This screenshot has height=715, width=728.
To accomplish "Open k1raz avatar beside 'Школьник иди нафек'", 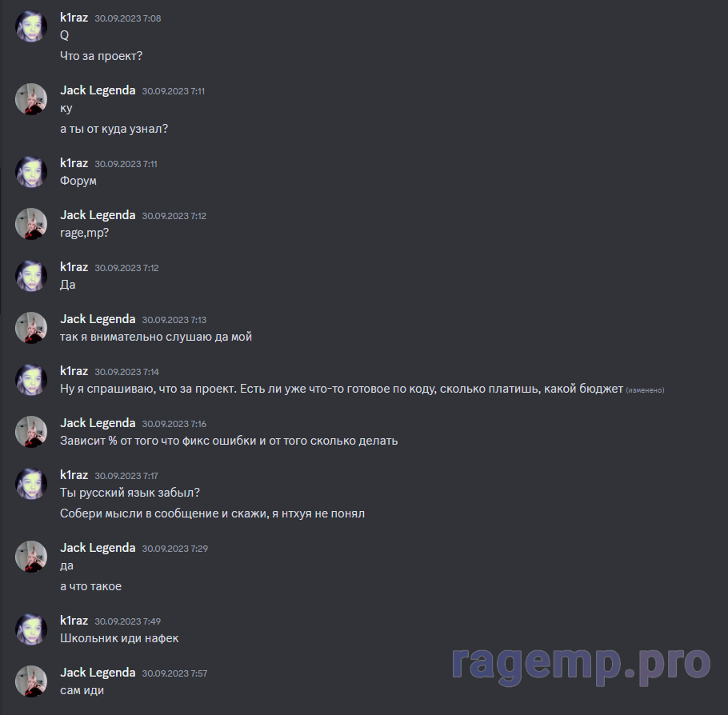I will (31, 629).
